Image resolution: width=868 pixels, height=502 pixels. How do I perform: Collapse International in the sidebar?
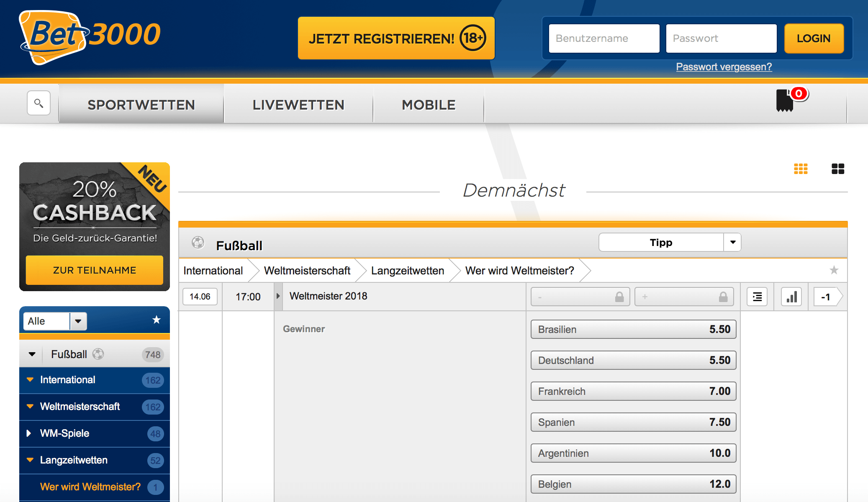coord(30,380)
